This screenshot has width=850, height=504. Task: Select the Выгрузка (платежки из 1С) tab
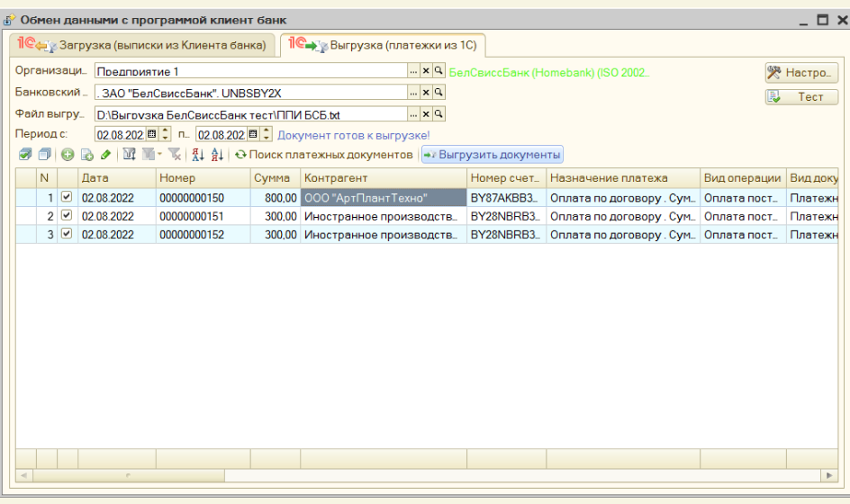(382, 45)
